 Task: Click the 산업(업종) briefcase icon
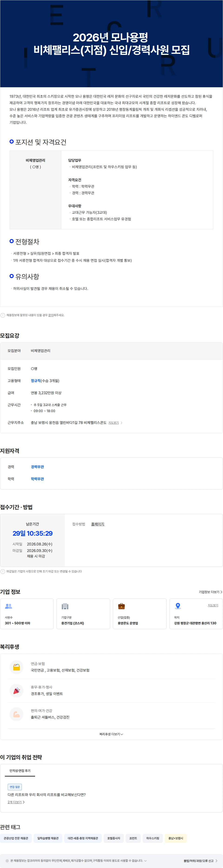coord(121,606)
